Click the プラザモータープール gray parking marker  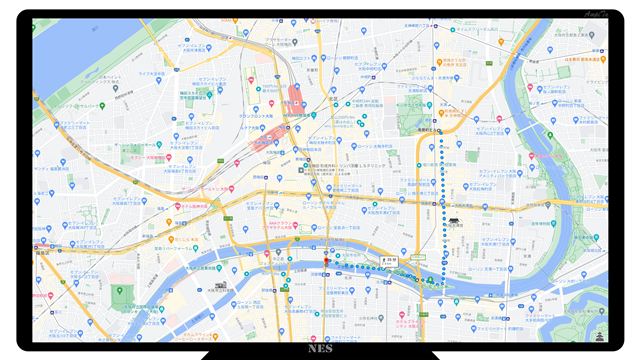click(295, 42)
